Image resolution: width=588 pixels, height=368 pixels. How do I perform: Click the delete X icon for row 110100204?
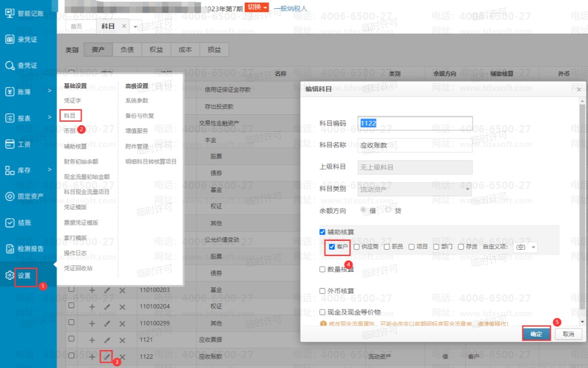pos(122,306)
